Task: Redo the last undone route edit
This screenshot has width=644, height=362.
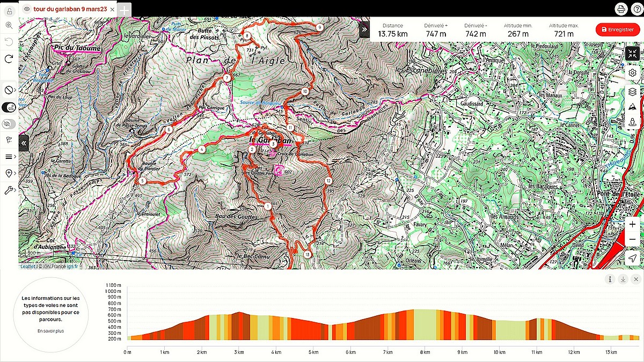Action: (9, 58)
